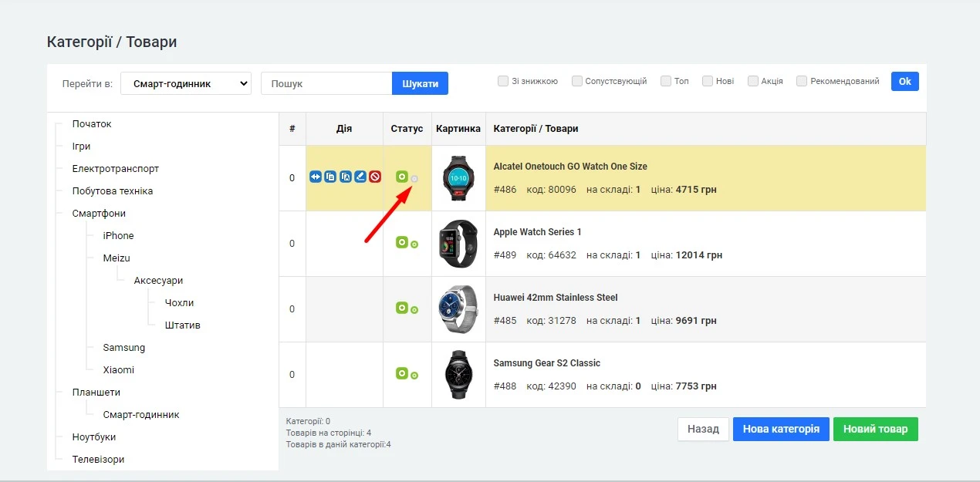Click the green status icon for Apple Watch
The image size is (980, 482).
click(x=402, y=242)
